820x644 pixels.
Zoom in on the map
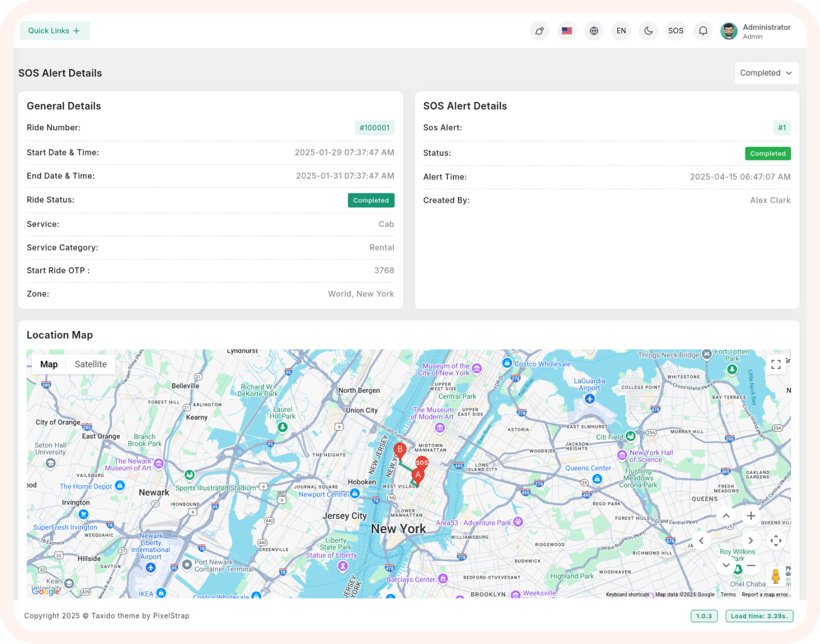pyautogui.click(x=751, y=516)
